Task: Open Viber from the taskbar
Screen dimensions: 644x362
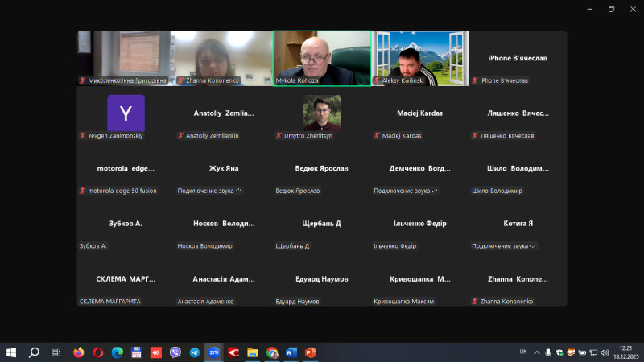Action: click(x=175, y=352)
